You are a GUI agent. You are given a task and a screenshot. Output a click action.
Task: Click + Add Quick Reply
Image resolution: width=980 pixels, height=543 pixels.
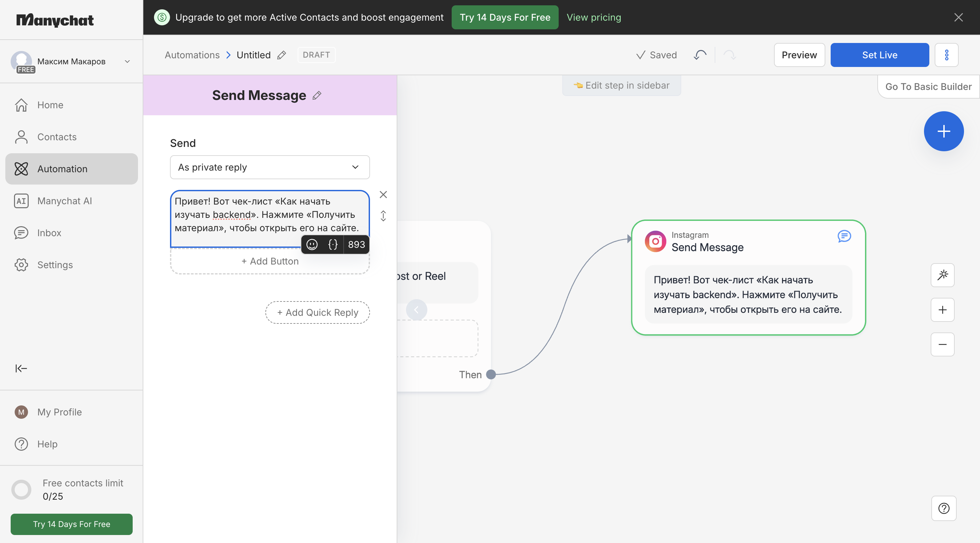[317, 312]
